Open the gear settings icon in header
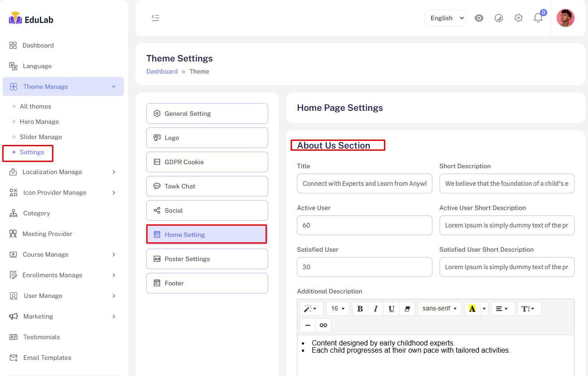Viewport: 588px width, 376px height. tap(518, 18)
